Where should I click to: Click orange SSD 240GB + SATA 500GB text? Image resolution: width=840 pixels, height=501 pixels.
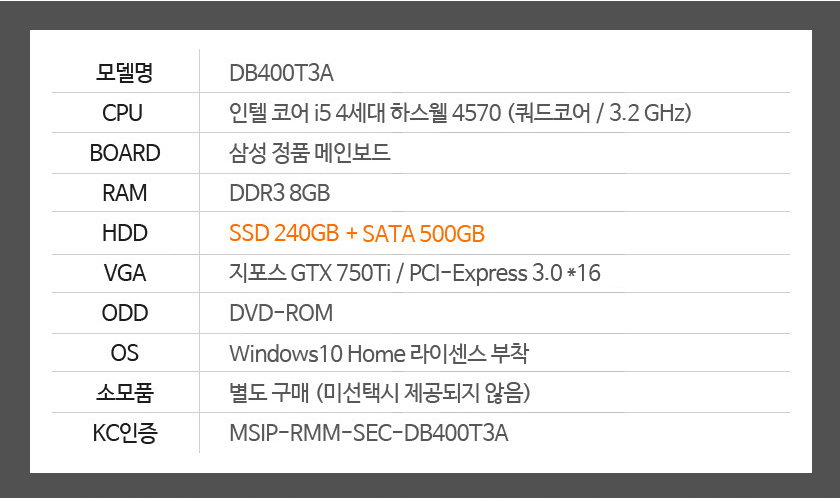click(357, 234)
